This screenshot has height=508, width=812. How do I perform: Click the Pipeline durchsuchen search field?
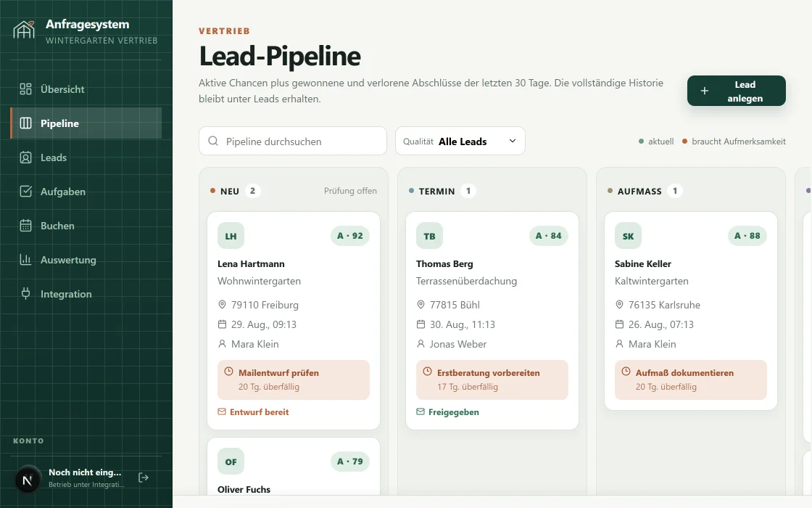(293, 141)
